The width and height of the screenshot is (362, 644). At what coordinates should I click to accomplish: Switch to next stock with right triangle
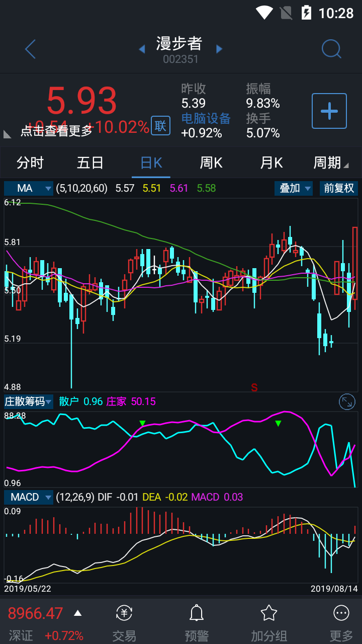[219, 49]
